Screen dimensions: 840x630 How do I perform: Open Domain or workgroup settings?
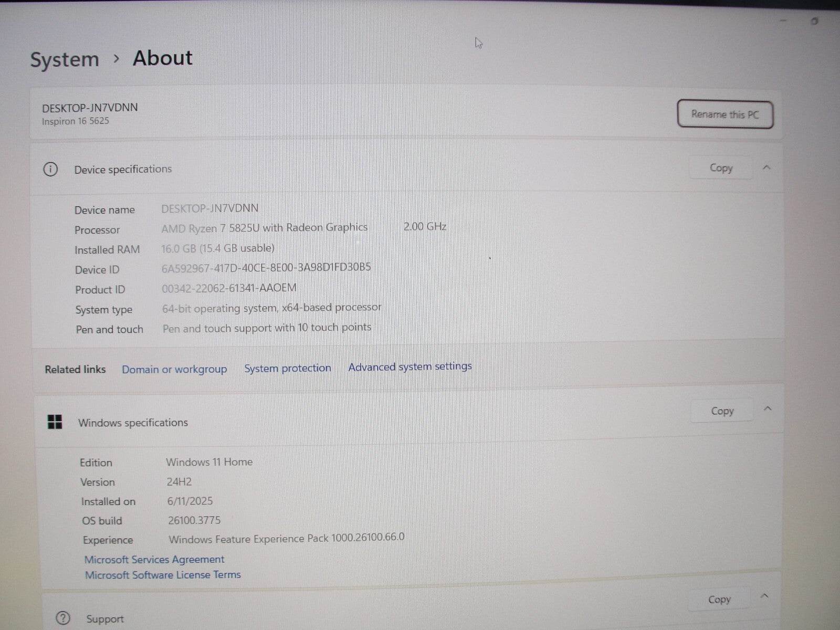click(174, 369)
